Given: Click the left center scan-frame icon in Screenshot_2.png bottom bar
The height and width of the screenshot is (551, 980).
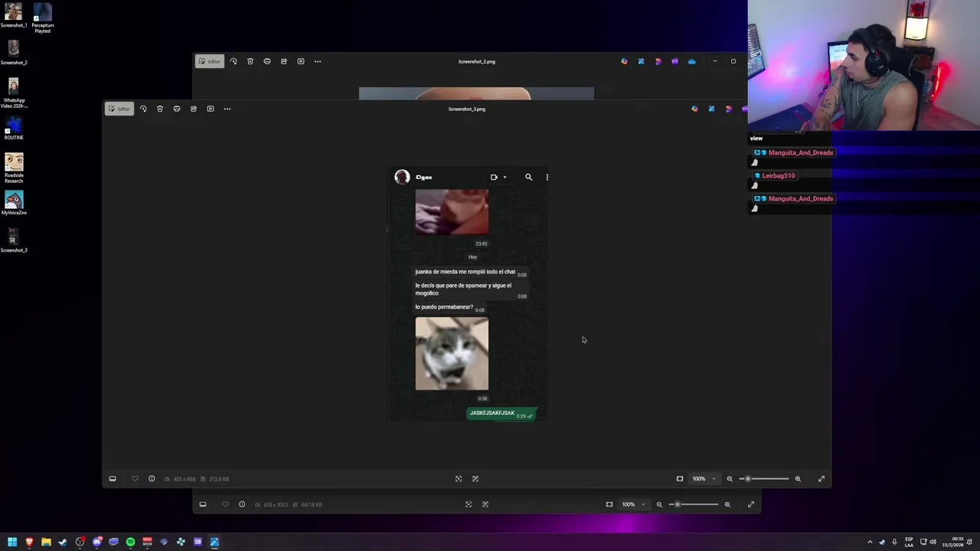Looking at the screenshot, I should coord(469,504).
